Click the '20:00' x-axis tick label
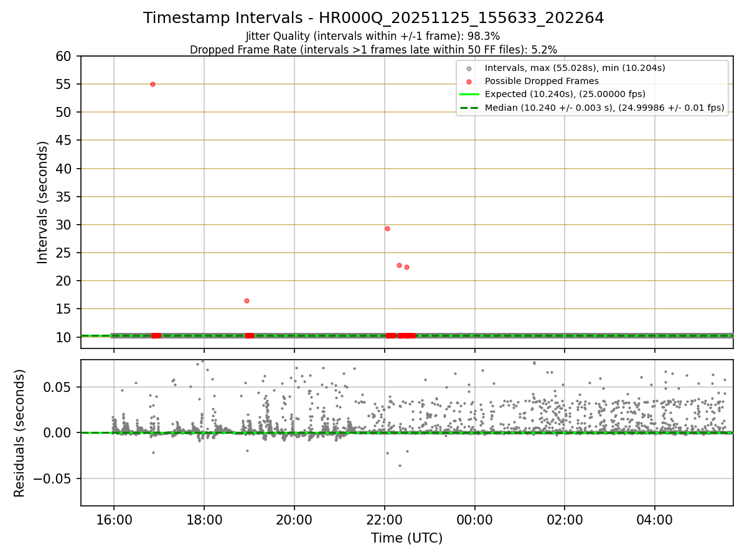Image resolution: width=747 pixels, height=560 pixels. pyautogui.click(x=294, y=520)
